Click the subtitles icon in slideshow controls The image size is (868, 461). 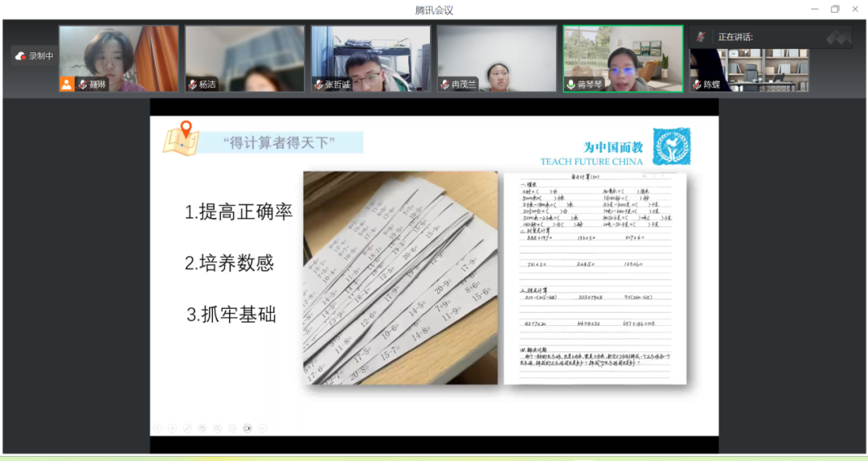[x=232, y=428]
